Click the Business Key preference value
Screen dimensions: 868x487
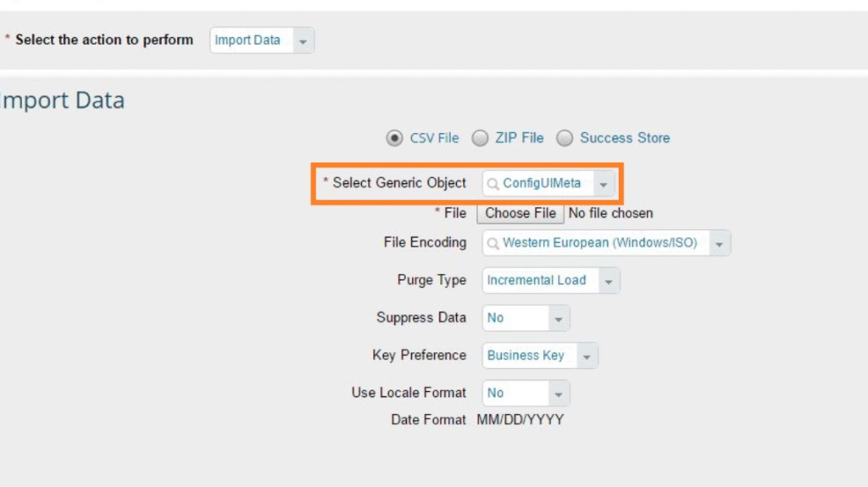click(x=526, y=355)
